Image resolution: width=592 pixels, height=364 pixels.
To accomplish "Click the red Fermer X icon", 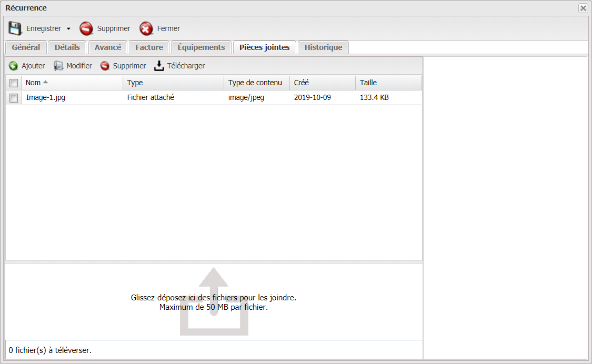I will 146,28.
